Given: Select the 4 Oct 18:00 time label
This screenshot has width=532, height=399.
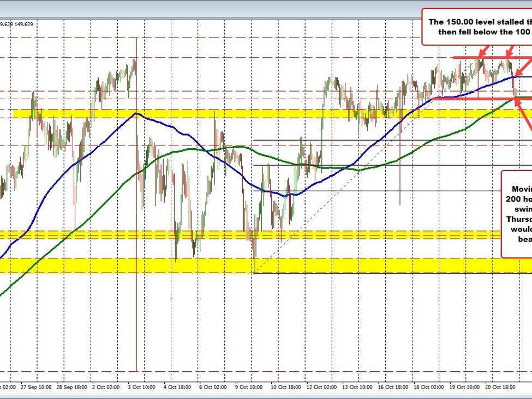Looking at the screenshot, I should pos(178,388).
